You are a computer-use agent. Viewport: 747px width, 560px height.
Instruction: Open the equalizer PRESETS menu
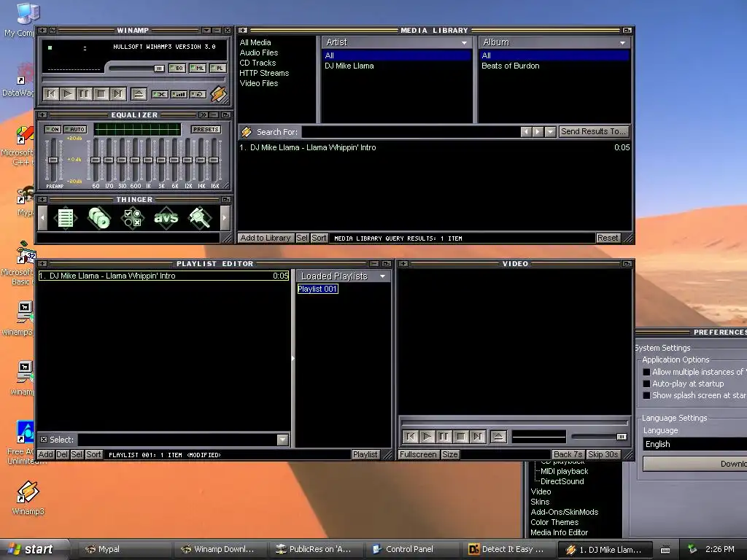206,130
